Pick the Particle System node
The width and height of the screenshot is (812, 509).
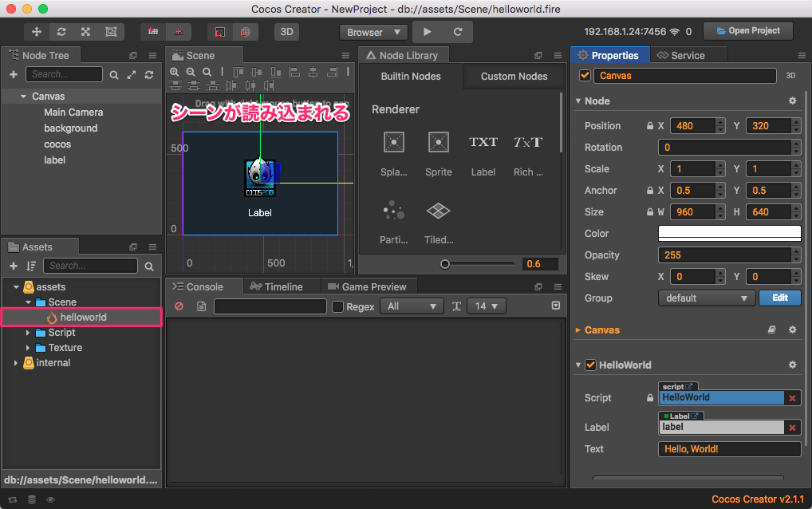393,222
